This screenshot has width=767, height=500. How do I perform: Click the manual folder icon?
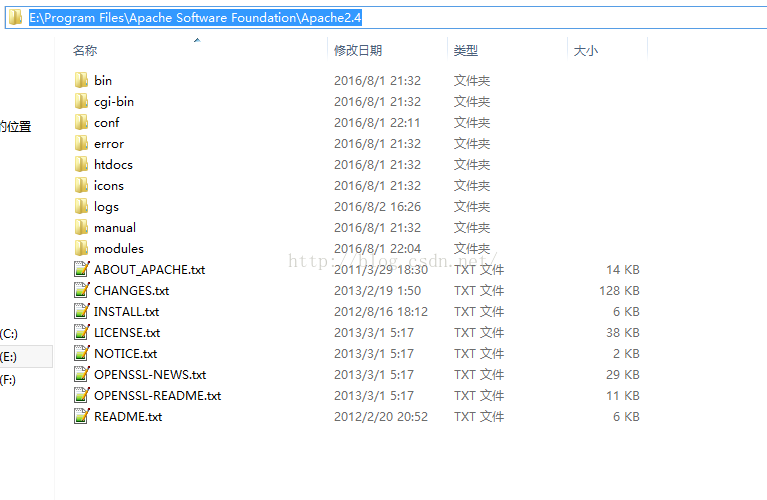(81, 227)
